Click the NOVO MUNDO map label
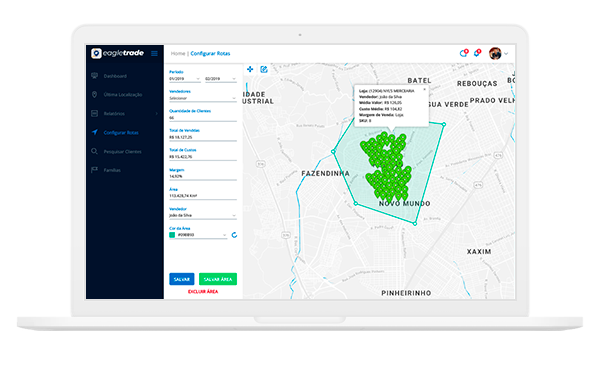 [x=404, y=204]
